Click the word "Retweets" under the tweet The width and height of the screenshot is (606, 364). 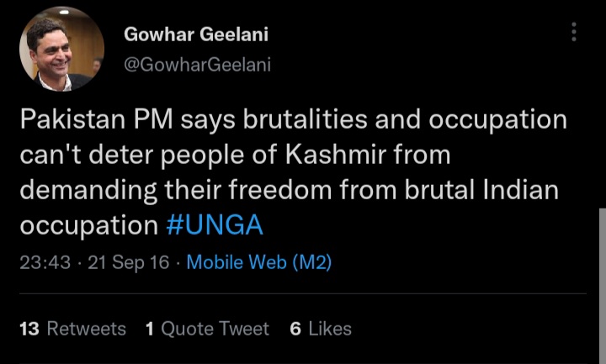pos(86,329)
